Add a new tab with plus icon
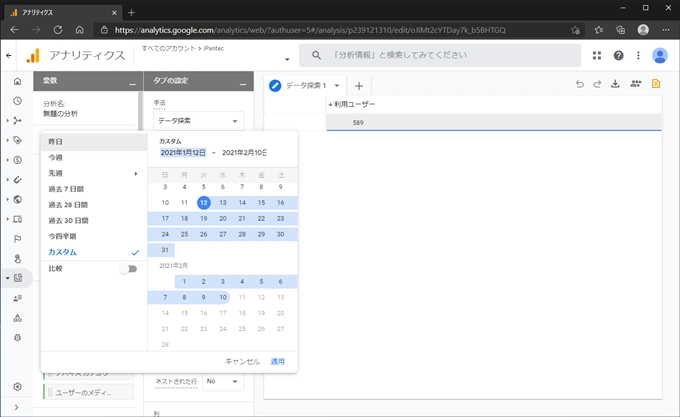The width and height of the screenshot is (680, 417). pyautogui.click(x=359, y=86)
